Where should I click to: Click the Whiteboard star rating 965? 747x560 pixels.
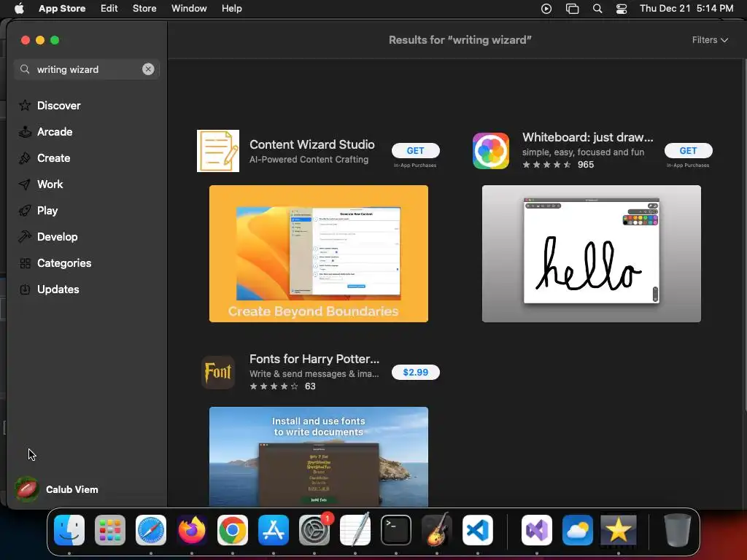click(558, 165)
